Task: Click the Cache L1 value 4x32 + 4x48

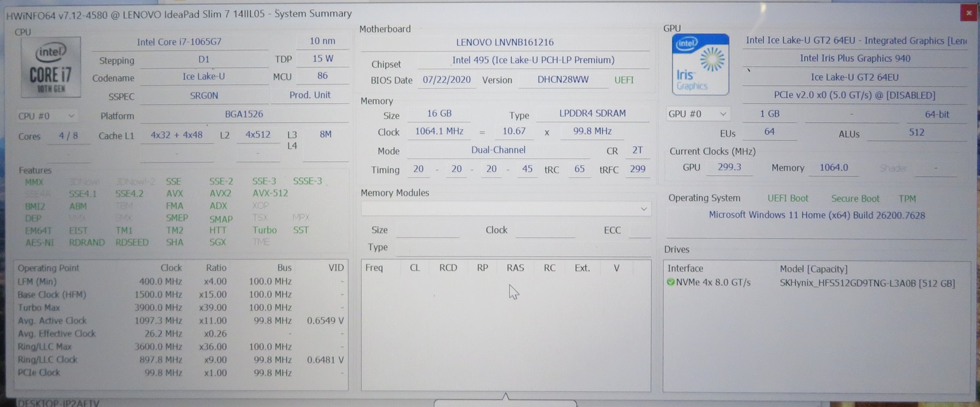Action: [x=176, y=135]
